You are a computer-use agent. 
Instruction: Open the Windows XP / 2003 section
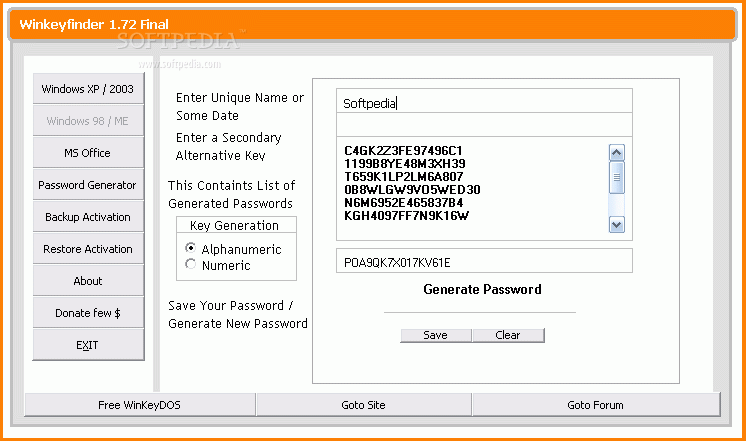pyautogui.click(x=88, y=88)
